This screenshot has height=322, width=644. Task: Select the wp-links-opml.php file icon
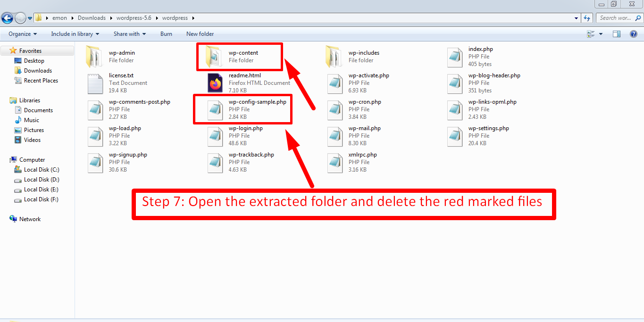pyautogui.click(x=455, y=110)
